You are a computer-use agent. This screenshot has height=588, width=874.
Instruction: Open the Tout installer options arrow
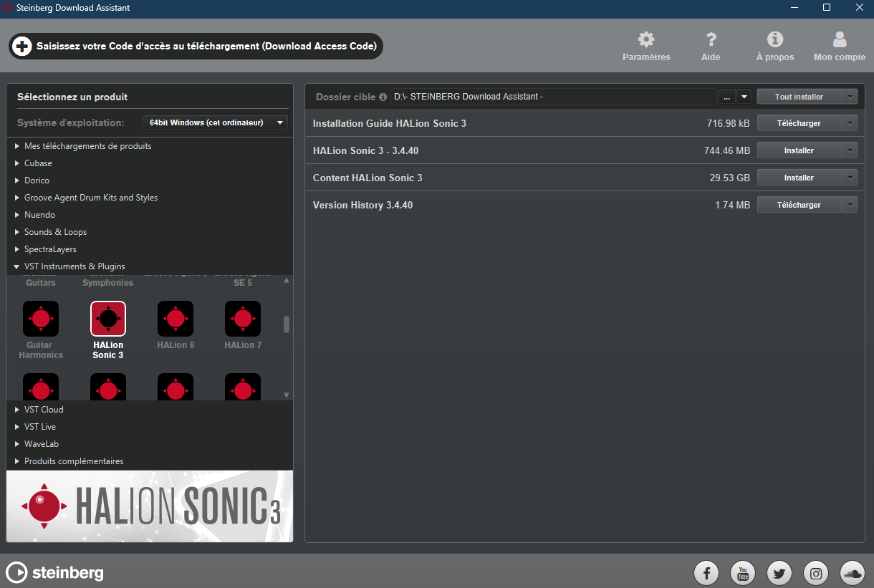[850, 97]
